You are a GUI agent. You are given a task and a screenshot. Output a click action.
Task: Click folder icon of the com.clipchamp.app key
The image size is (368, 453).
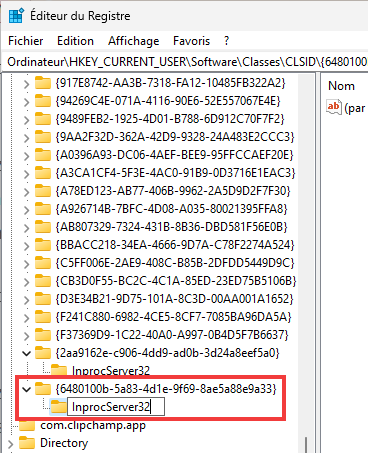[x=27, y=425]
